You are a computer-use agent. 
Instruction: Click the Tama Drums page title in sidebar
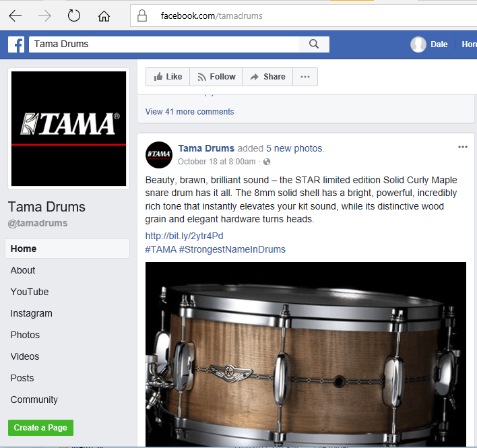pyautogui.click(x=47, y=207)
